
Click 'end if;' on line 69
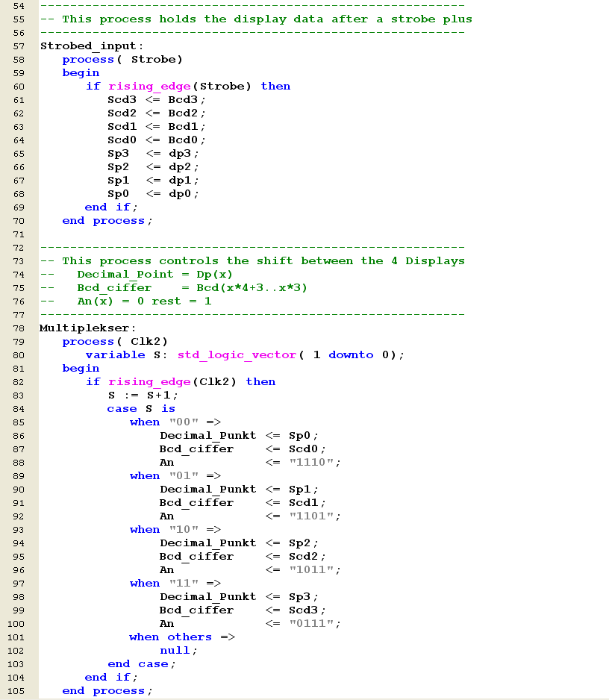pos(111,207)
